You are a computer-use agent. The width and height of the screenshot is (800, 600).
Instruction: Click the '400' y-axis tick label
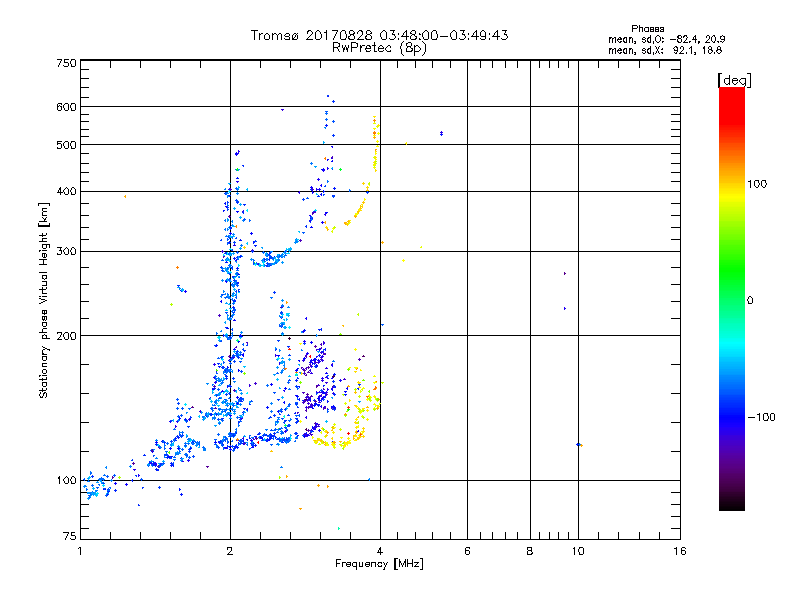66,191
